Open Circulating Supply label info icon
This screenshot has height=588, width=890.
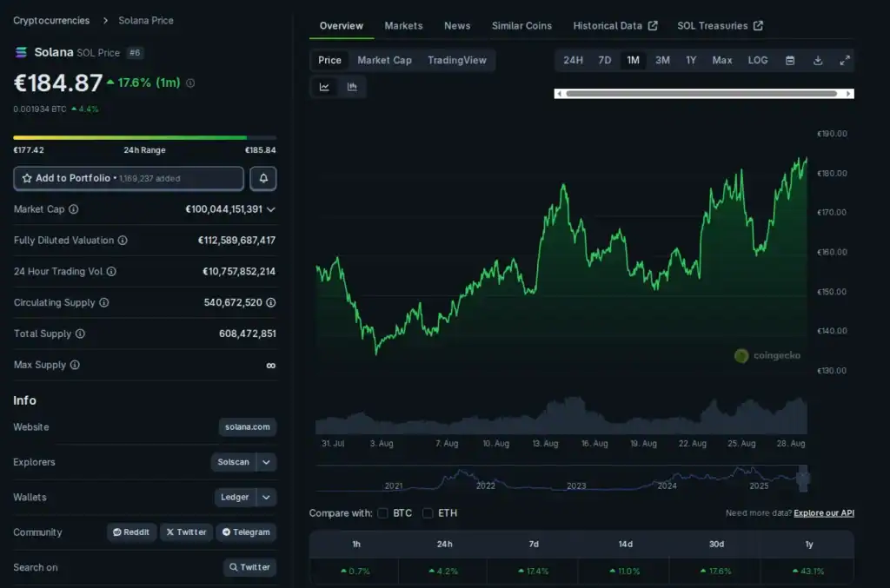click(104, 303)
